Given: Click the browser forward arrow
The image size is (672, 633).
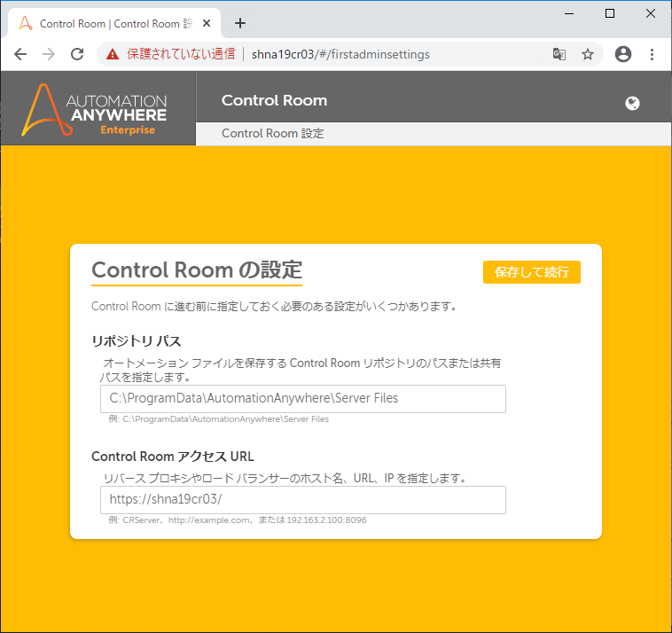Looking at the screenshot, I should pos(49,54).
